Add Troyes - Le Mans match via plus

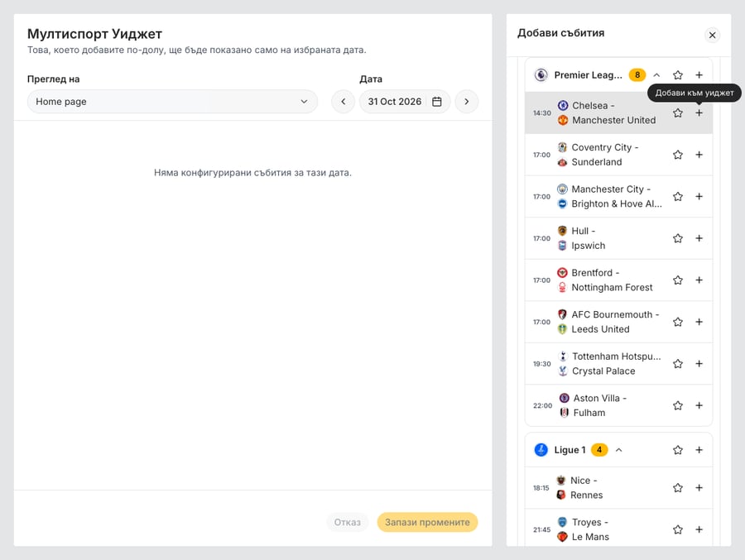click(699, 529)
